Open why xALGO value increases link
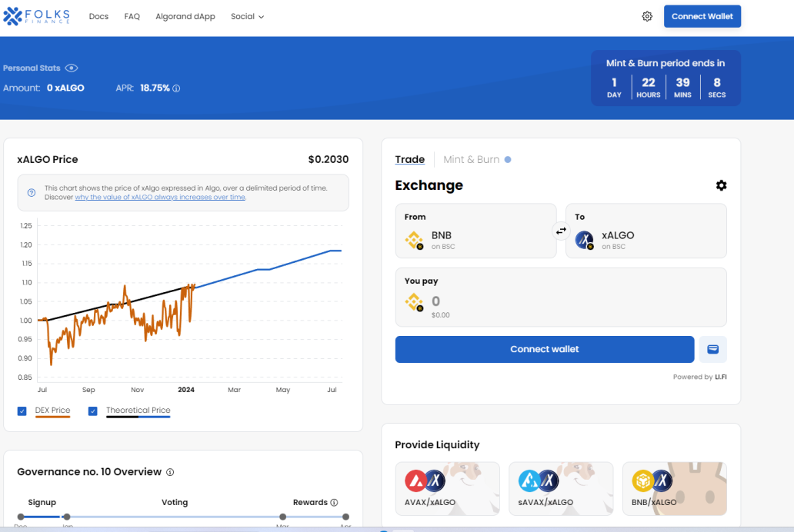The image size is (794, 532). [x=160, y=197]
